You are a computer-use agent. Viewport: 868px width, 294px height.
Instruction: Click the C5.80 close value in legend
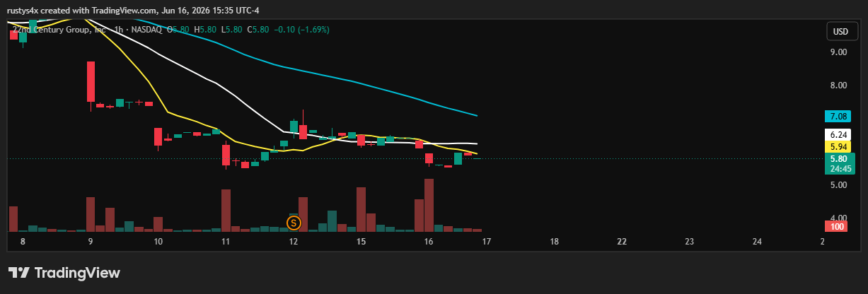pyautogui.click(x=257, y=30)
